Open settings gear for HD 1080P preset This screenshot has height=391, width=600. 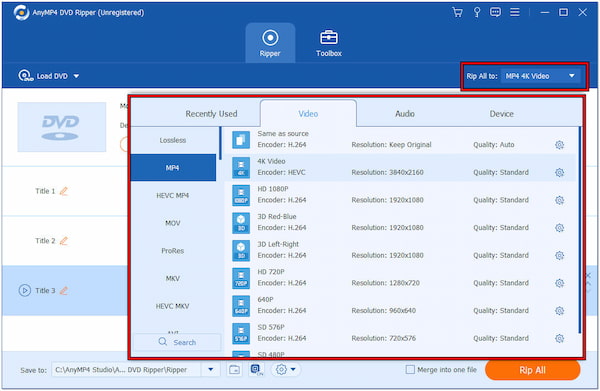[x=559, y=200]
